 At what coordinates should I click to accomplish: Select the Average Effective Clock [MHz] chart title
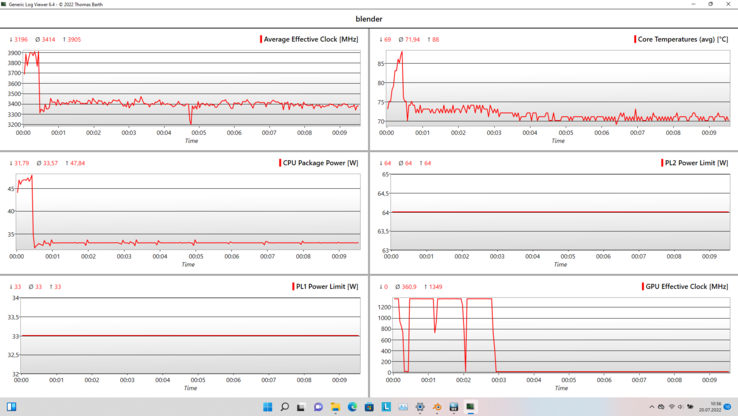pyautogui.click(x=311, y=39)
